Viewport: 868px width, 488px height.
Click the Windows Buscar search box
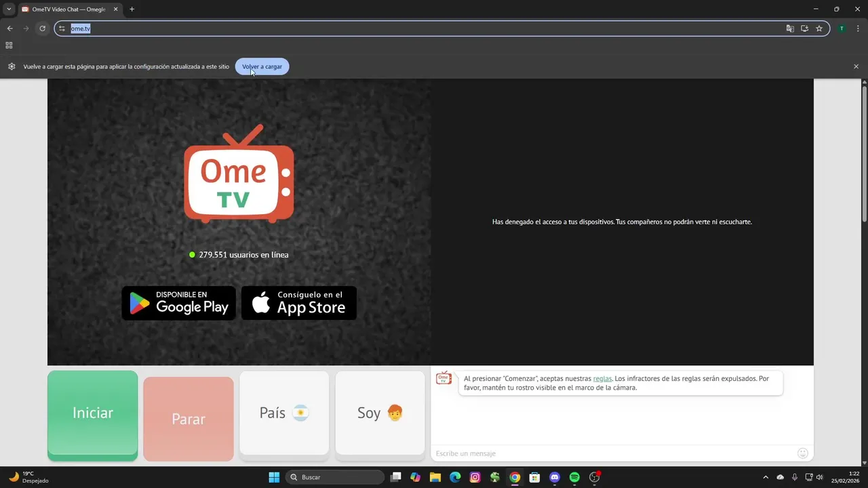click(335, 477)
